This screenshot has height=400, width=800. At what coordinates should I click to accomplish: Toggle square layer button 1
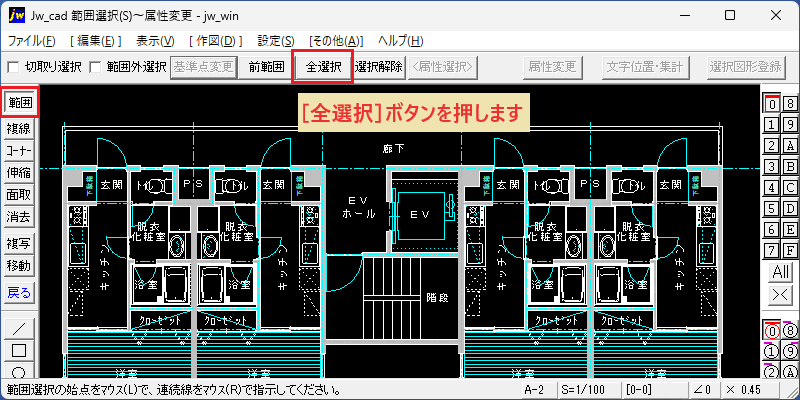(x=772, y=124)
